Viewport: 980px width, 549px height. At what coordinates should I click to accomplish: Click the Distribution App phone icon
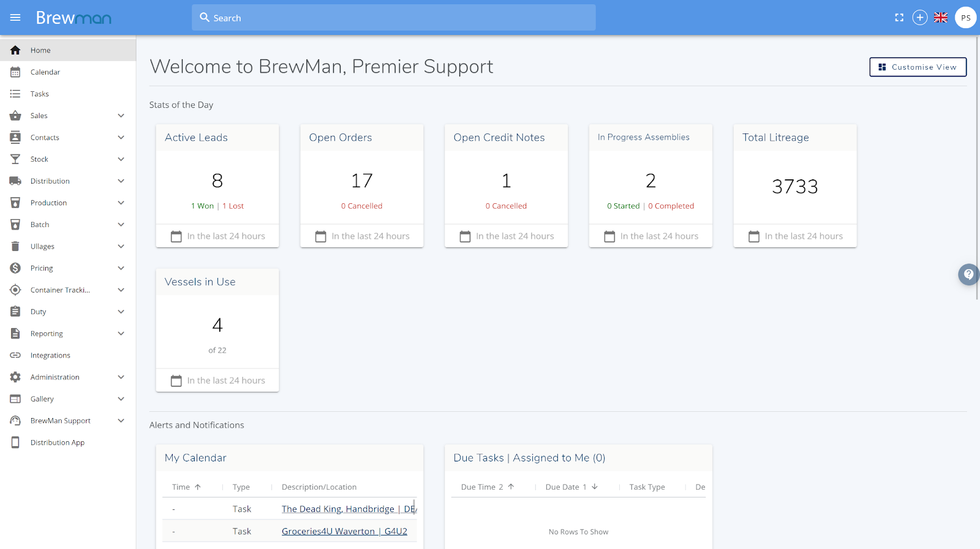pos(15,443)
